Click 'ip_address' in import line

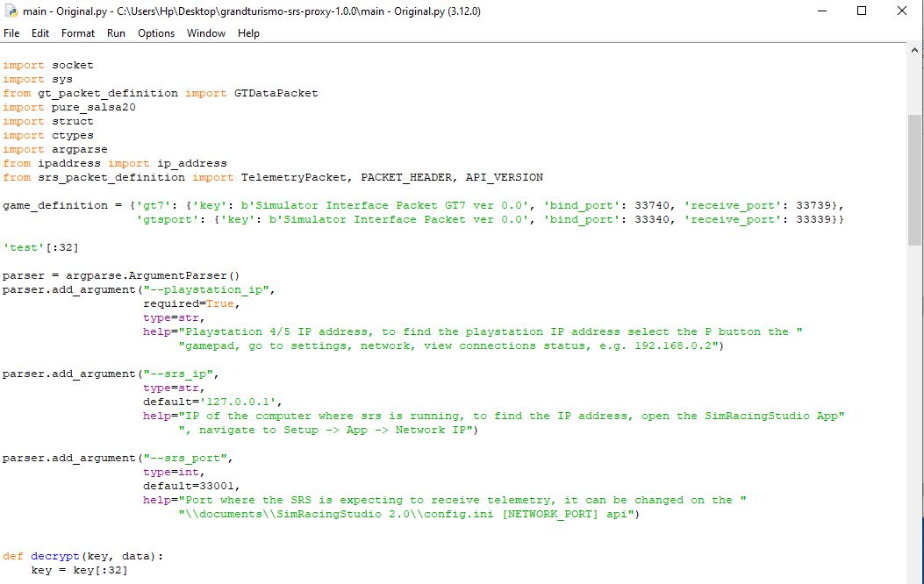click(x=191, y=163)
